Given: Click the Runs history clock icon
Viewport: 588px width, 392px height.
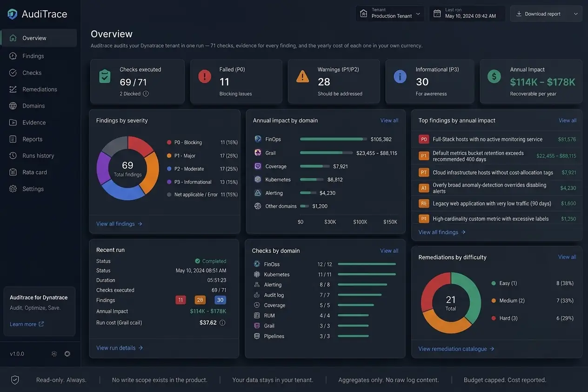Looking at the screenshot, I should pyautogui.click(x=13, y=155).
